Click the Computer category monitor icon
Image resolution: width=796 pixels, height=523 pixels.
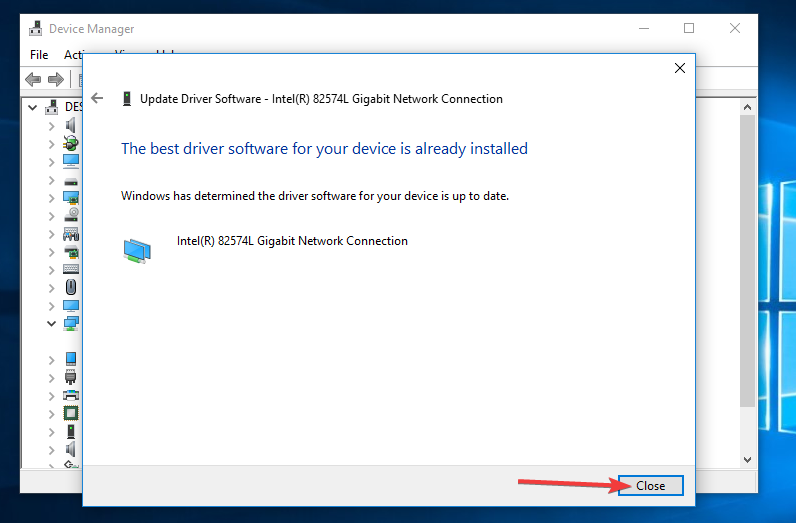pyautogui.click(x=71, y=161)
